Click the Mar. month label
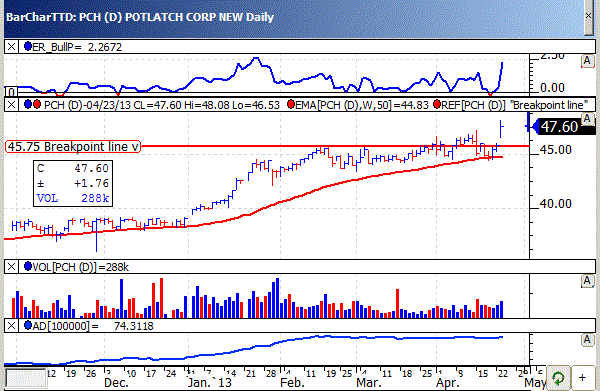This screenshot has width=600, height=391. pyautogui.click(x=368, y=383)
